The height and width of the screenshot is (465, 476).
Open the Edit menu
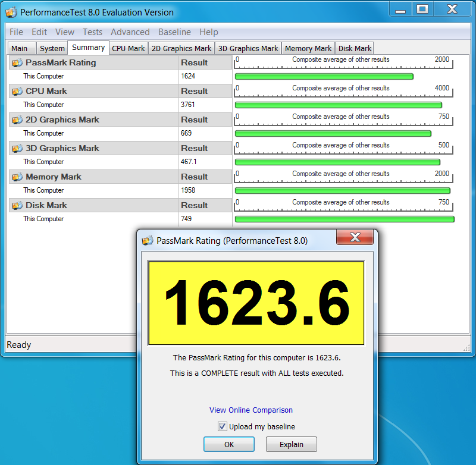[39, 32]
